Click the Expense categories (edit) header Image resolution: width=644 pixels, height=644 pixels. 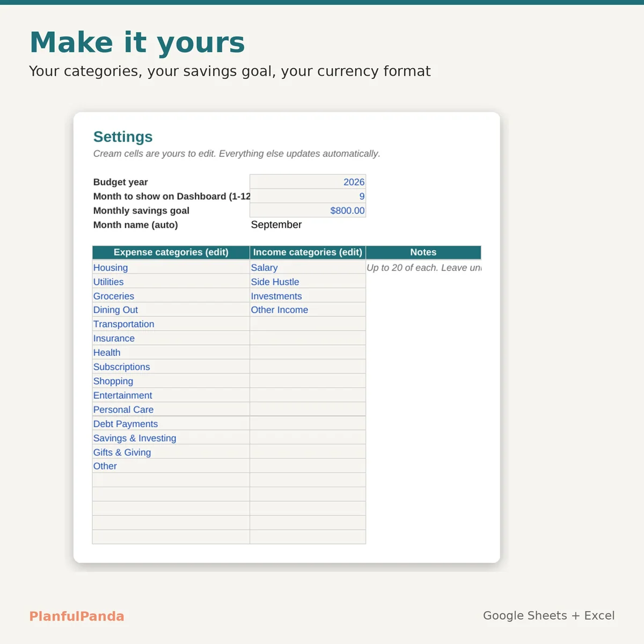[x=171, y=252]
